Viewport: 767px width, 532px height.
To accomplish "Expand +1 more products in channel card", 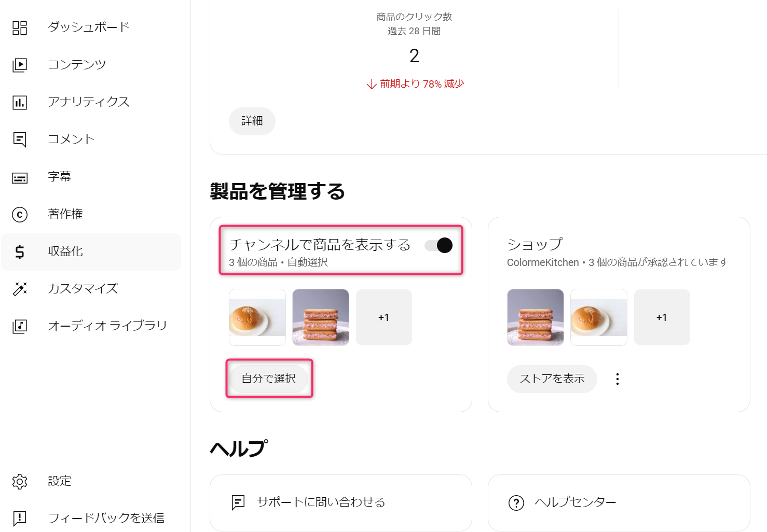I will tap(384, 317).
